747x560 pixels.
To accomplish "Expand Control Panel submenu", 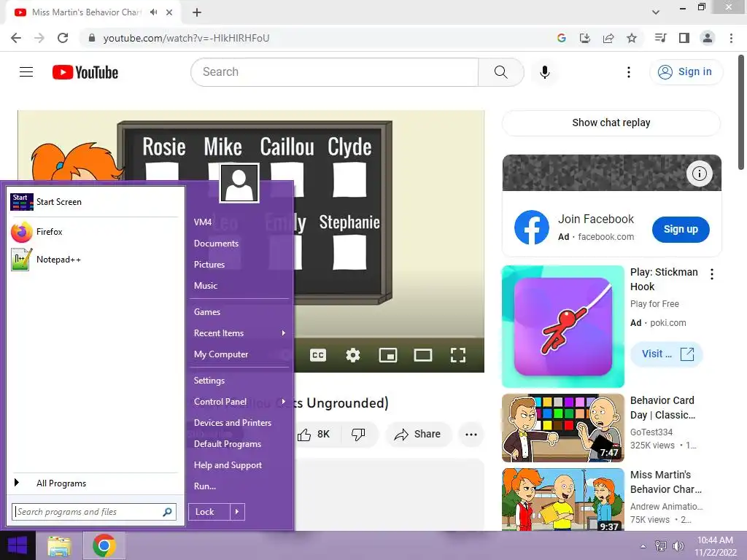I will click(x=284, y=402).
